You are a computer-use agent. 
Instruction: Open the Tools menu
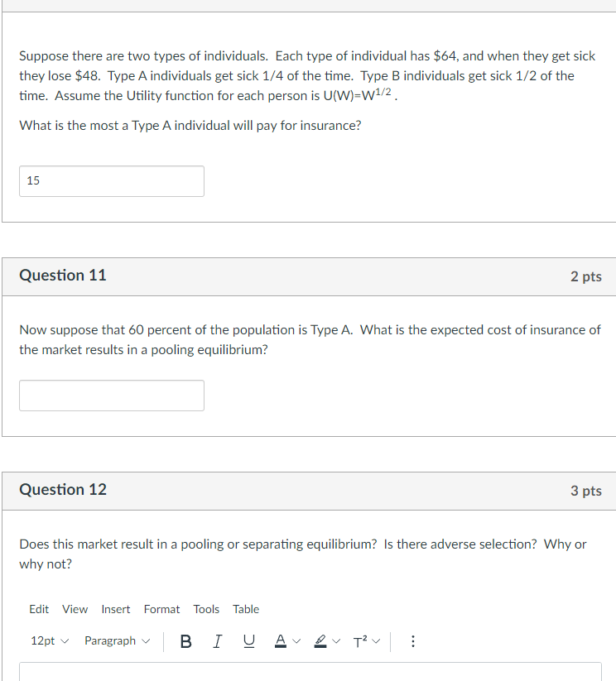tap(206, 609)
